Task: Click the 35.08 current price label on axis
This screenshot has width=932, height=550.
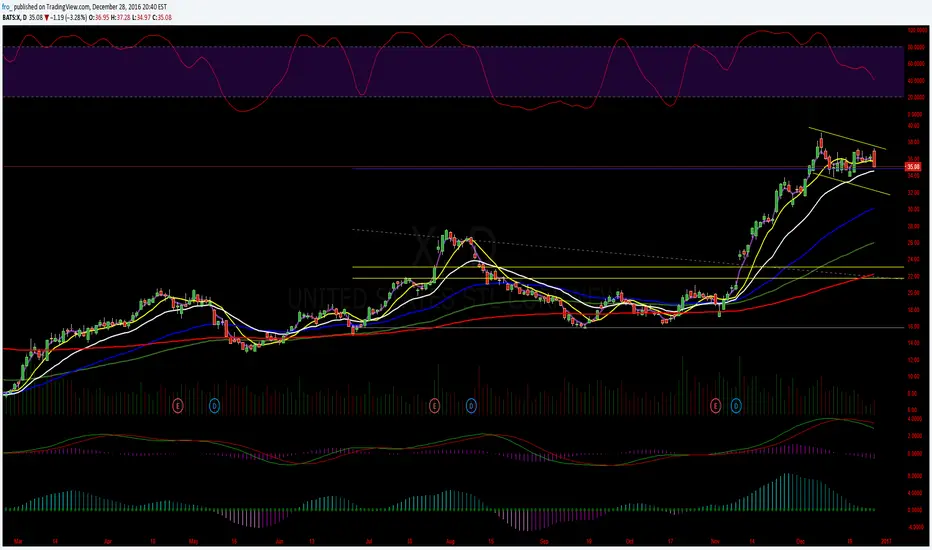Action: click(914, 167)
